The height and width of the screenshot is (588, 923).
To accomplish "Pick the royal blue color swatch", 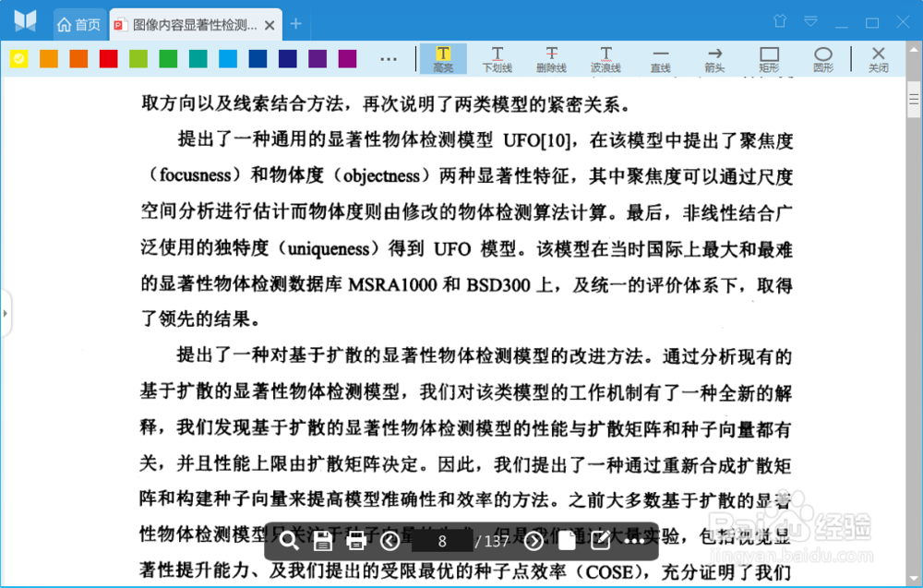I will pos(258,59).
